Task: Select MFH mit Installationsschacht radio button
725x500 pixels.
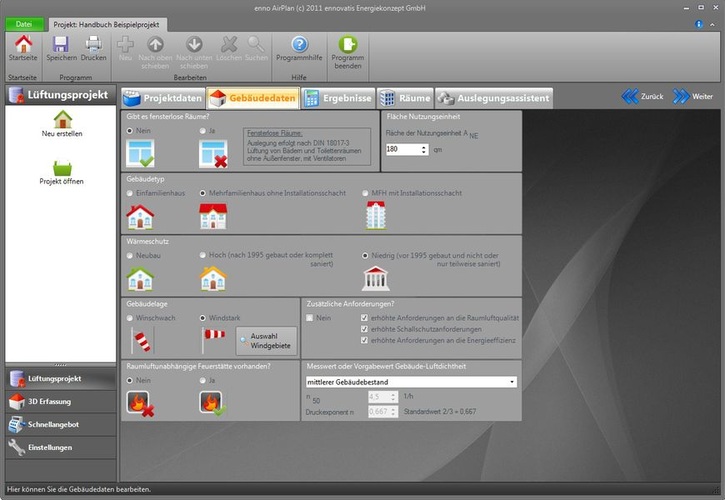Action: tap(365, 192)
